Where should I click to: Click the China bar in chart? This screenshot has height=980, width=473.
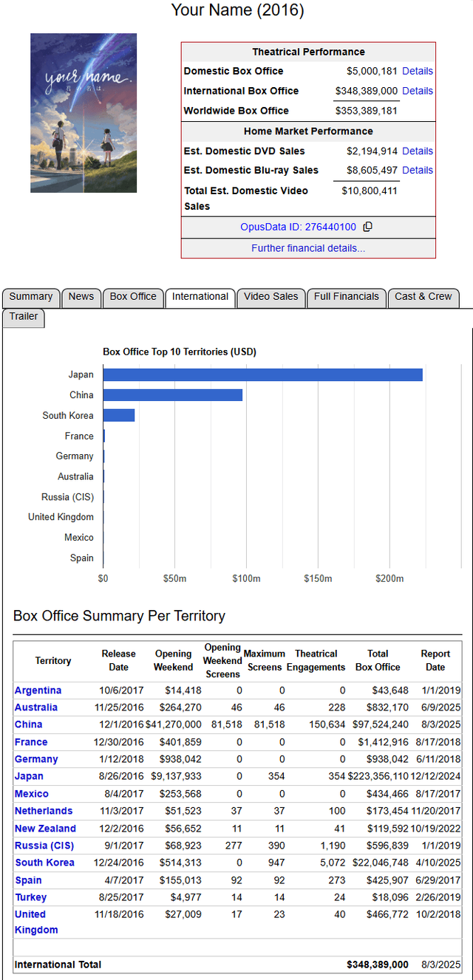pos(172,395)
